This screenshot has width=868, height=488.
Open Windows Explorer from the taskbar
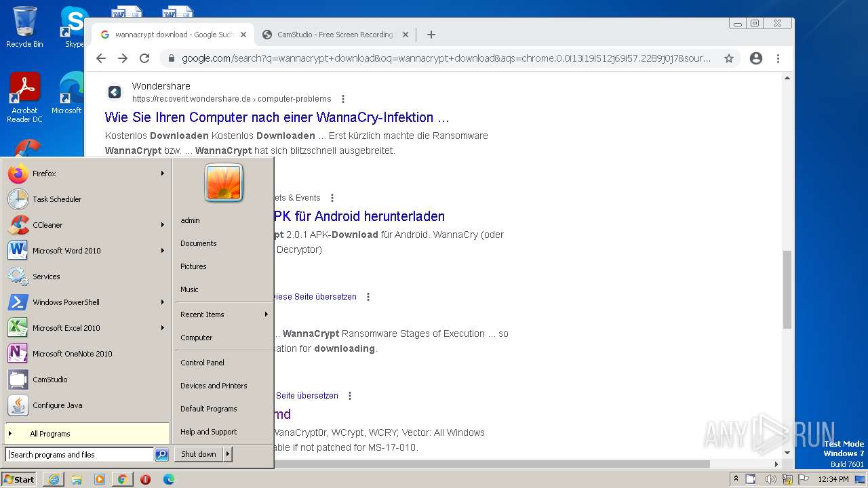[77, 479]
